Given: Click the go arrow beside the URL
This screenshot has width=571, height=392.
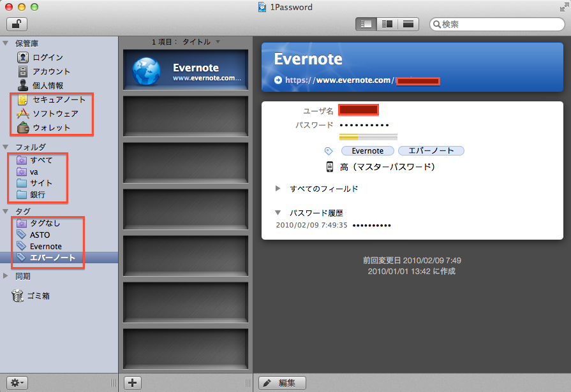Looking at the screenshot, I should (278, 80).
